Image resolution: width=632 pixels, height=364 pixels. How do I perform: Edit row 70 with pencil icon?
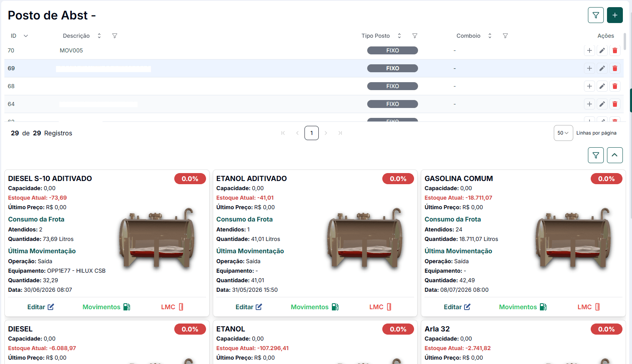pyautogui.click(x=602, y=50)
